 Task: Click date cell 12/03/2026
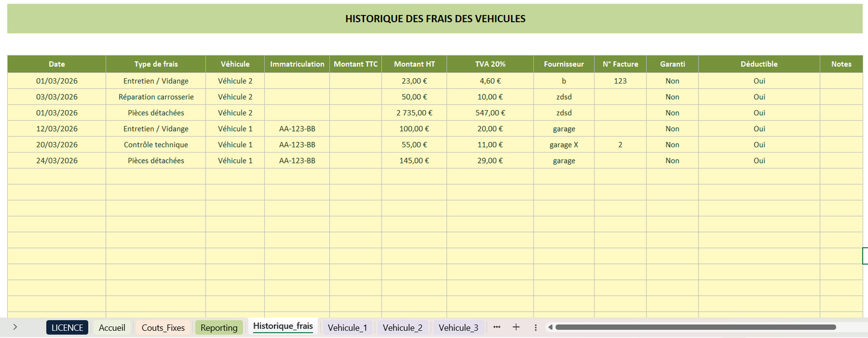pos(57,129)
